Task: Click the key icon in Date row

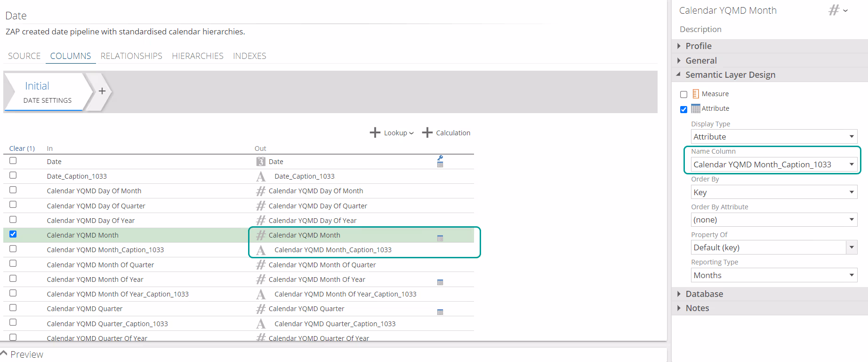Action: [x=440, y=158]
